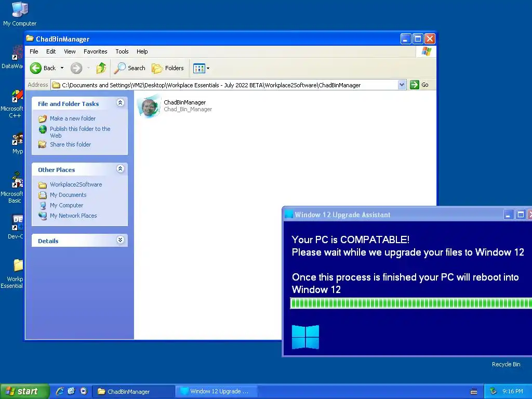532x399 pixels.
Task: Click the green Go arrow button
Action: coord(414,85)
